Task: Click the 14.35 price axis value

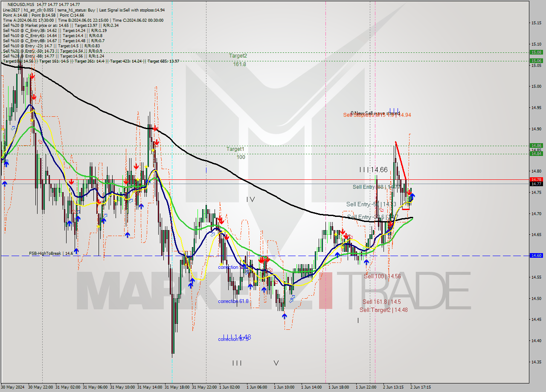Action: click(536, 362)
